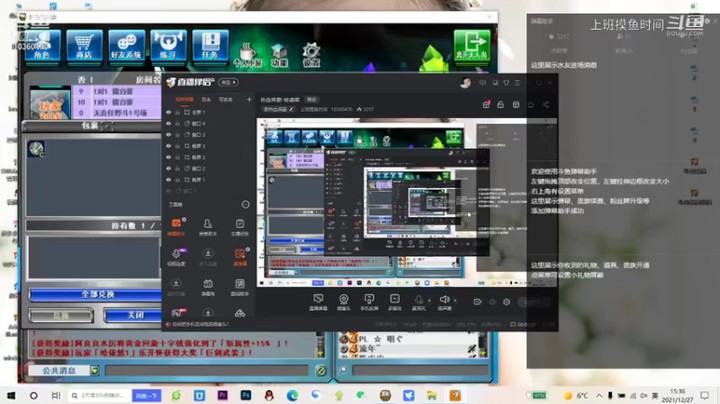720x404 pixels.
Task: Add a screen capture source in bottom toolbar
Action: pos(318,302)
